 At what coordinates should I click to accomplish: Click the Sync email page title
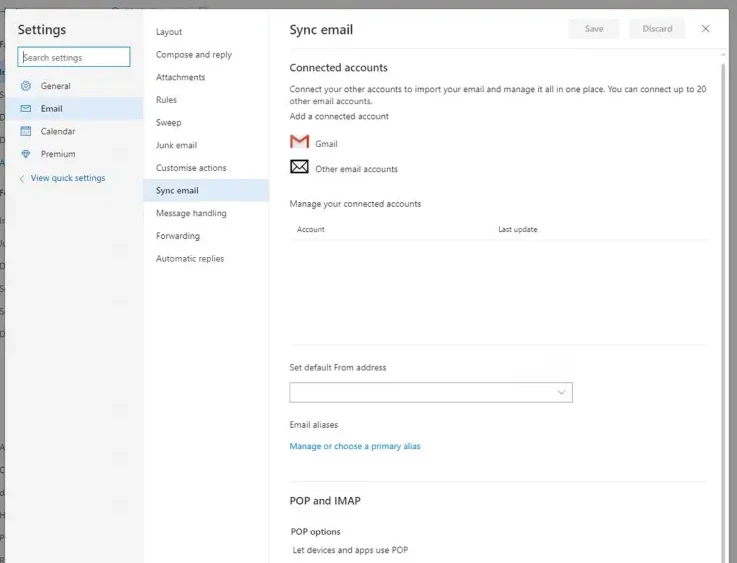pos(321,30)
